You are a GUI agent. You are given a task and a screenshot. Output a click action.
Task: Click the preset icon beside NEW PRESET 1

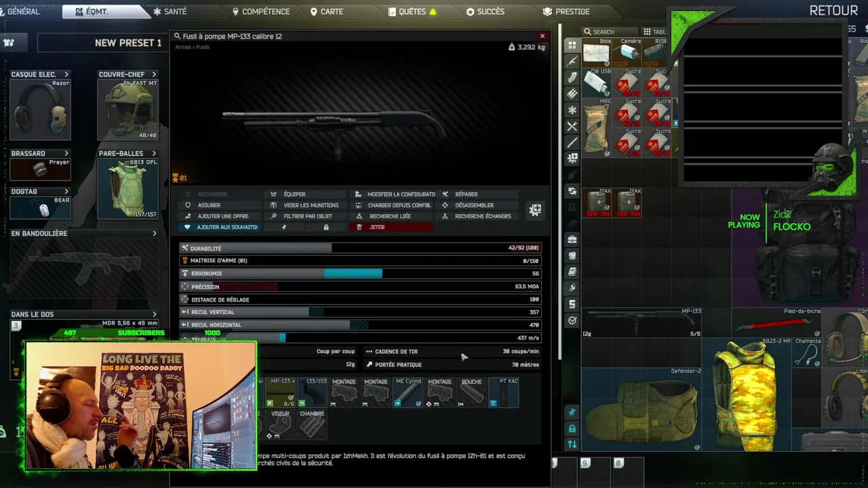[9, 43]
